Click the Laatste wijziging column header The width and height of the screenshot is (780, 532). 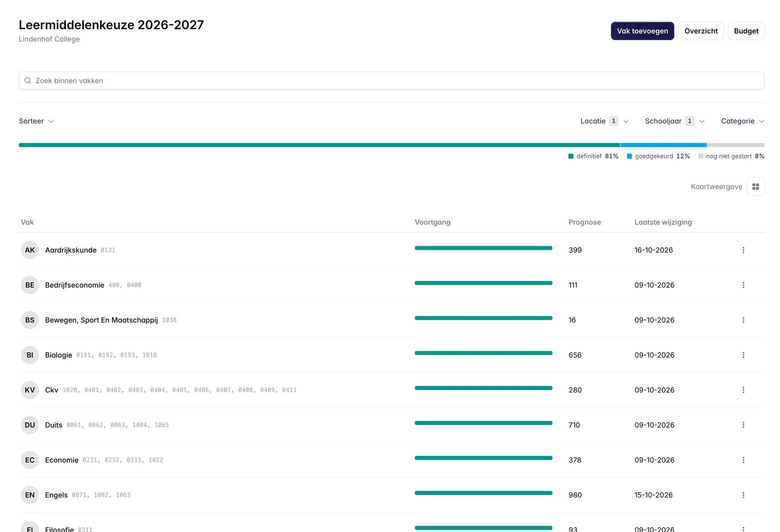click(x=663, y=222)
